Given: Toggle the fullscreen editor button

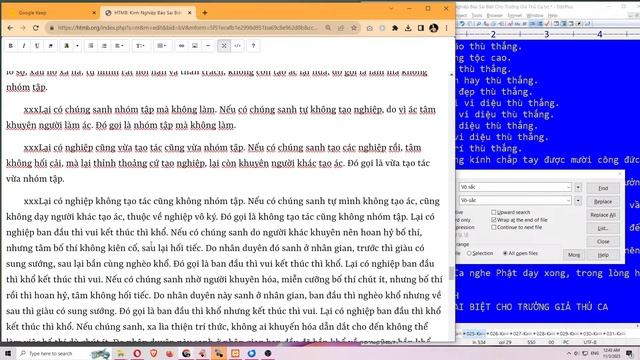Looking at the screenshot, I should [224, 46].
